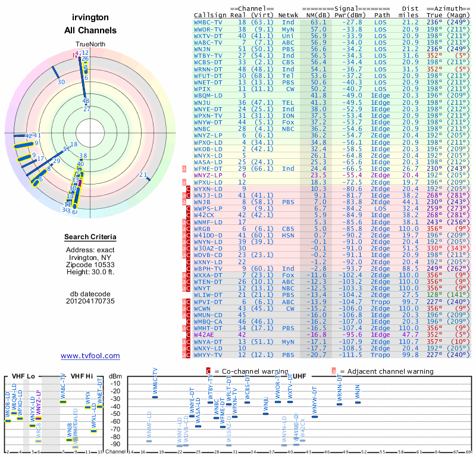Select the 128° true azimuth value
The height and width of the screenshot is (457, 476).
coord(434,295)
